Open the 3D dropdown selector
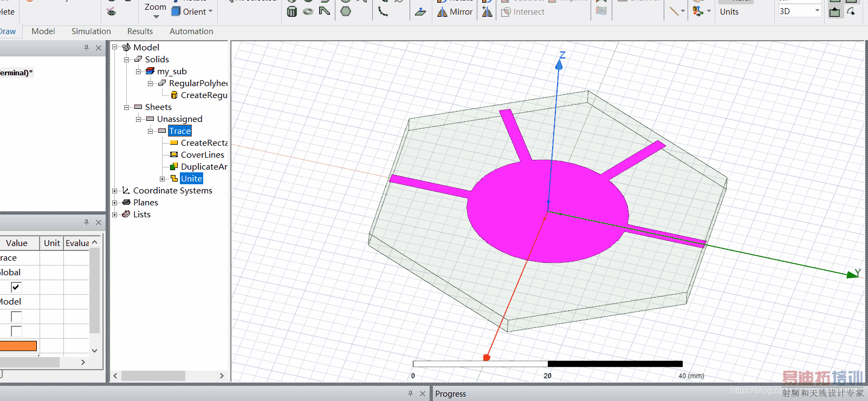868x401 pixels. 817,11
